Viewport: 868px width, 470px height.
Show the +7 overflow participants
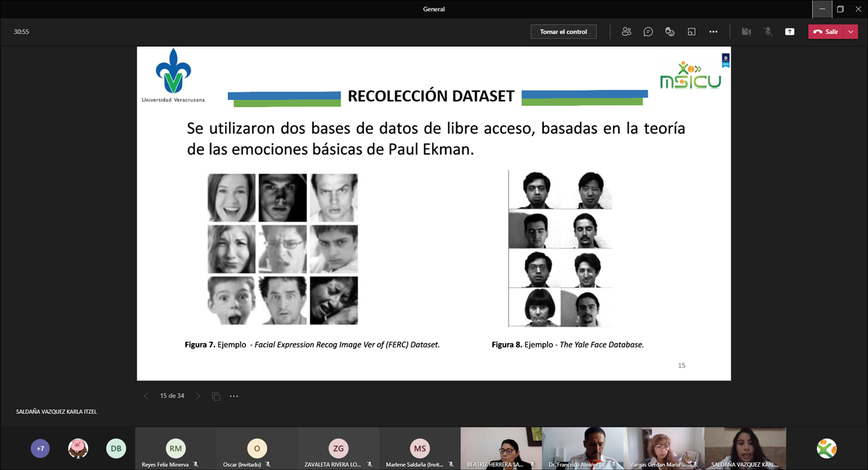[x=40, y=448]
